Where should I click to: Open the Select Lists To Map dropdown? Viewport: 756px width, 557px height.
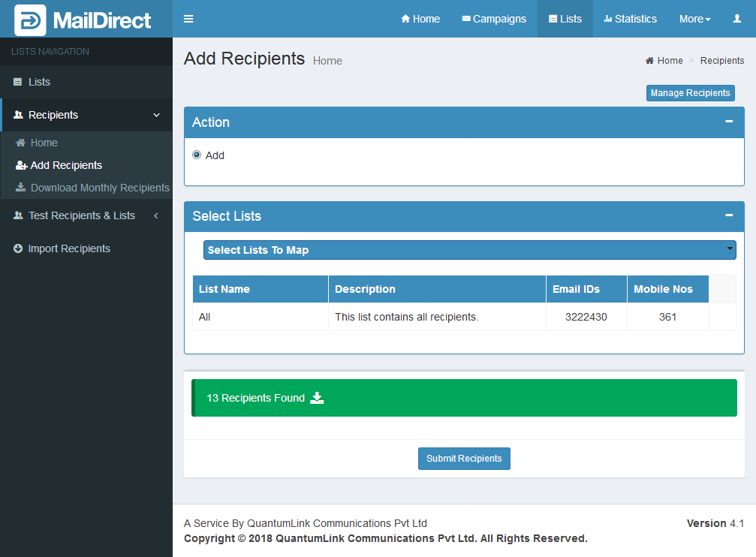[x=469, y=250]
